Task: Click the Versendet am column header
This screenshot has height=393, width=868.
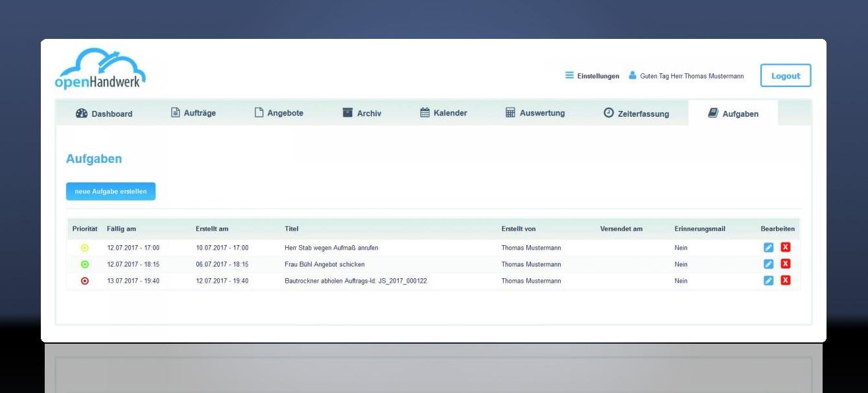Action: pos(622,229)
